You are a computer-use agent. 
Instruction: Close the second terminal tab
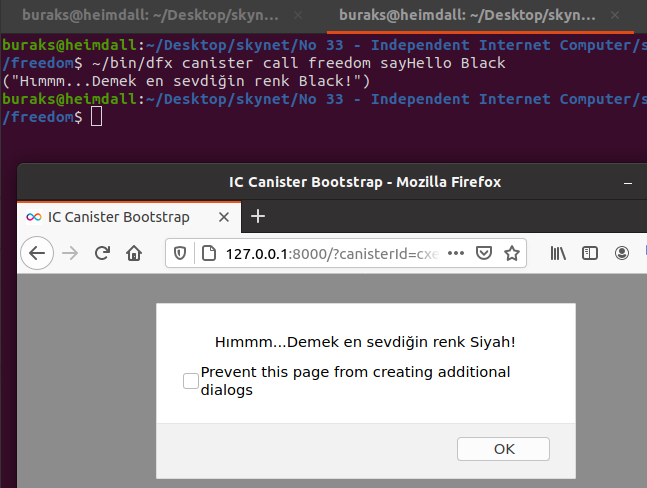click(615, 15)
